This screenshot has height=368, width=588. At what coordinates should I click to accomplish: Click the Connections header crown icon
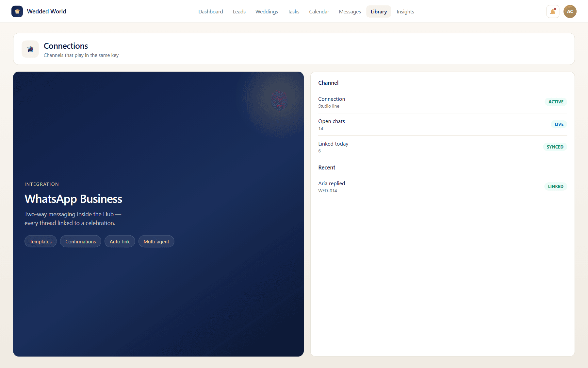30,49
